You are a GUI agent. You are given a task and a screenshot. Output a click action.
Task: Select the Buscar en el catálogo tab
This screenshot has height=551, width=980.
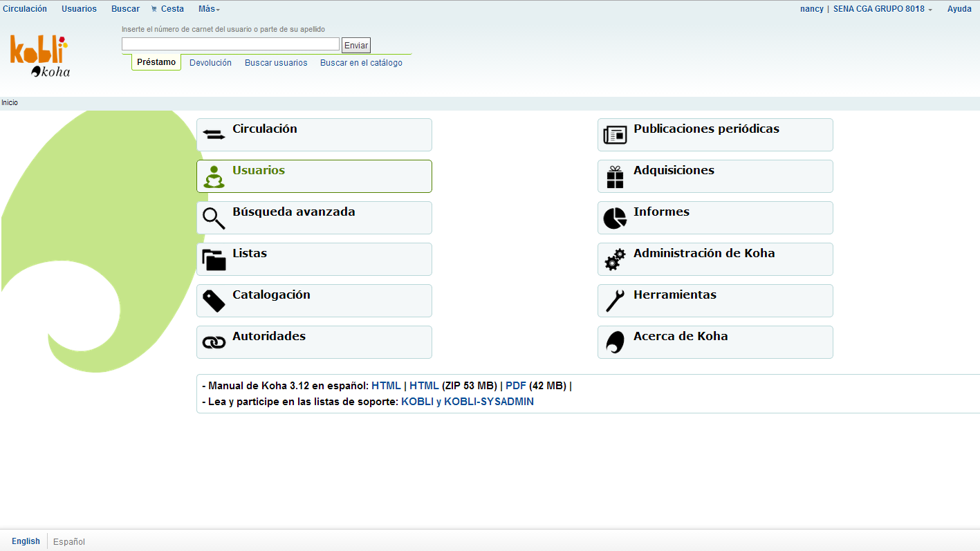(x=361, y=63)
